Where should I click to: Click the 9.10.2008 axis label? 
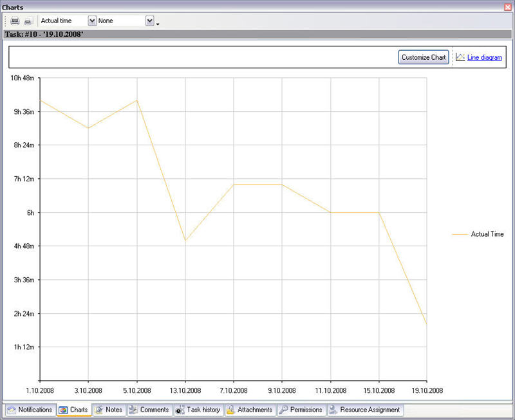click(x=282, y=390)
